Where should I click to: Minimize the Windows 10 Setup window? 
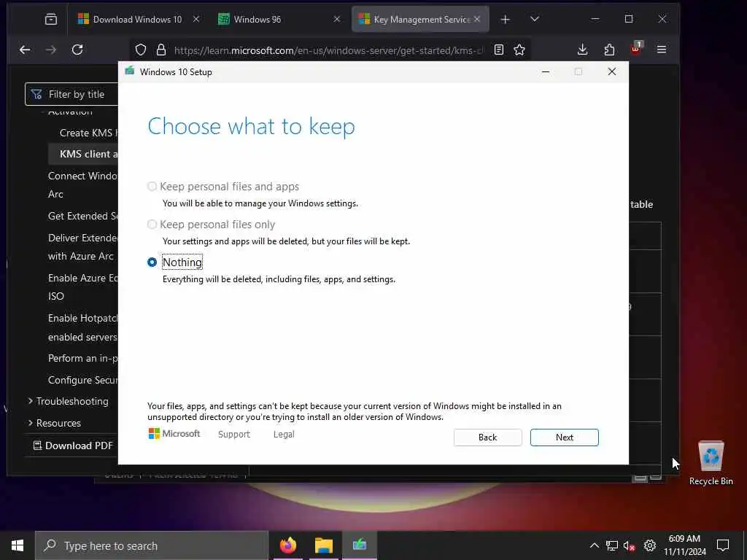(x=546, y=72)
